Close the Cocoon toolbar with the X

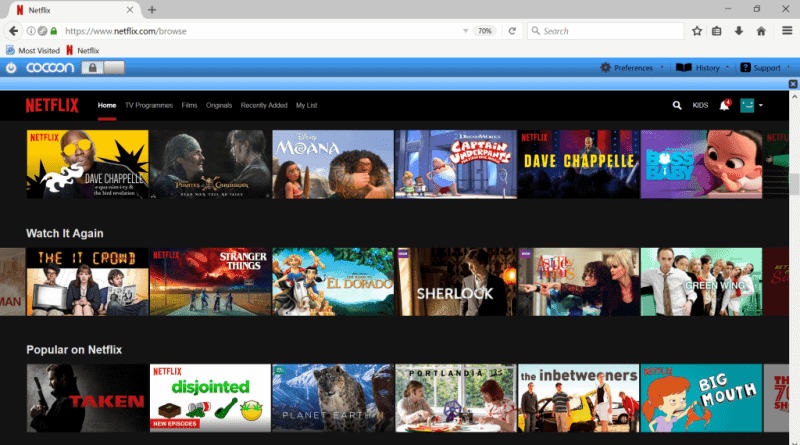pos(793,84)
